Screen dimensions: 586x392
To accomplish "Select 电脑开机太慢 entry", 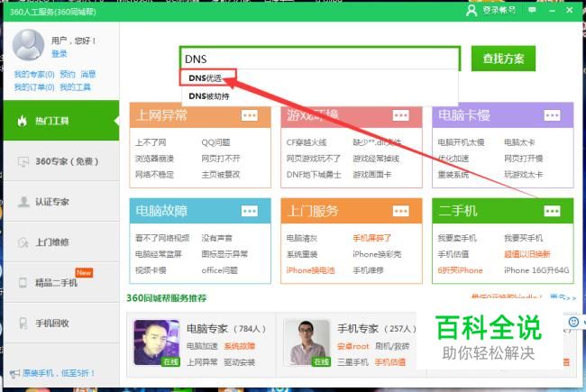I will click(x=462, y=142).
